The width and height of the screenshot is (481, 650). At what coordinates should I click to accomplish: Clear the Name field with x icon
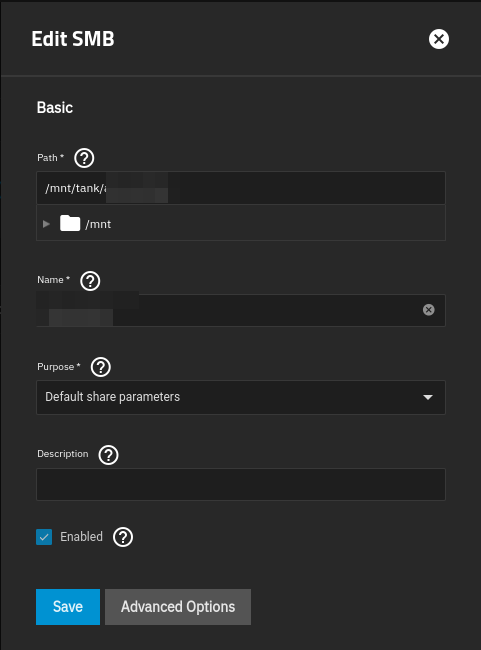pos(428,310)
